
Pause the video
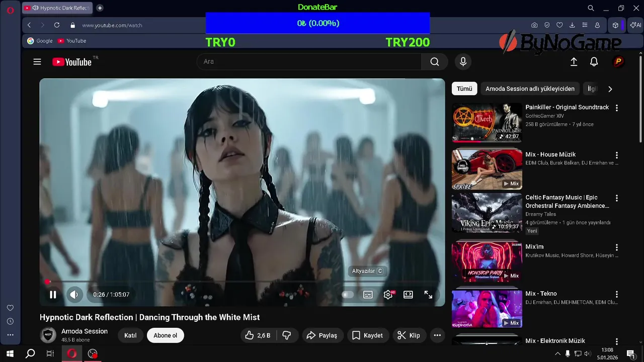[x=53, y=295]
